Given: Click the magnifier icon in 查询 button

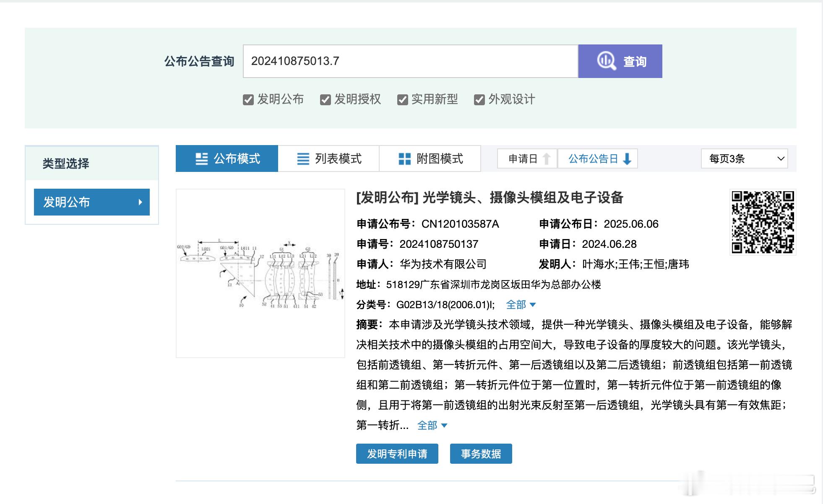Looking at the screenshot, I should (x=606, y=61).
